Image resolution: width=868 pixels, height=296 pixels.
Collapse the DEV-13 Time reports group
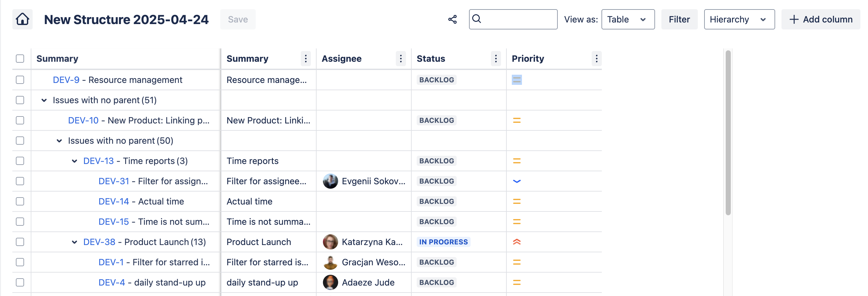74,161
